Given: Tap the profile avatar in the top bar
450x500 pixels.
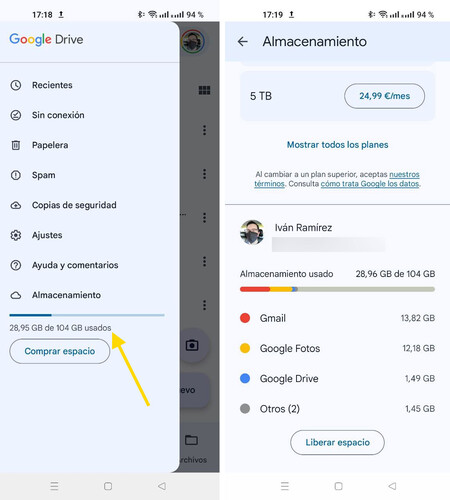Looking at the screenshot, I should (x=192, y=41).
